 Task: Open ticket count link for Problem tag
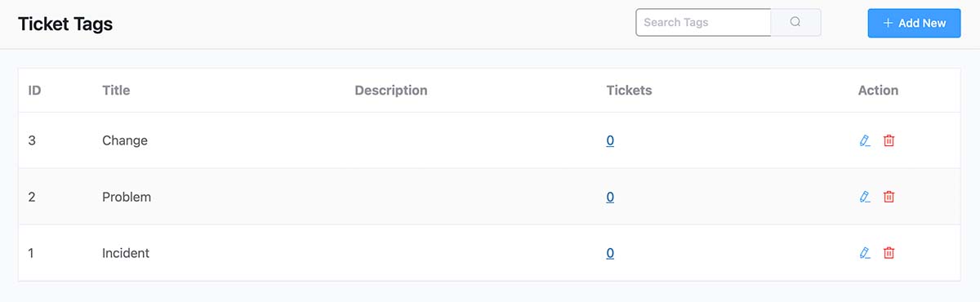pyautogui.click(x=610, y=197)
